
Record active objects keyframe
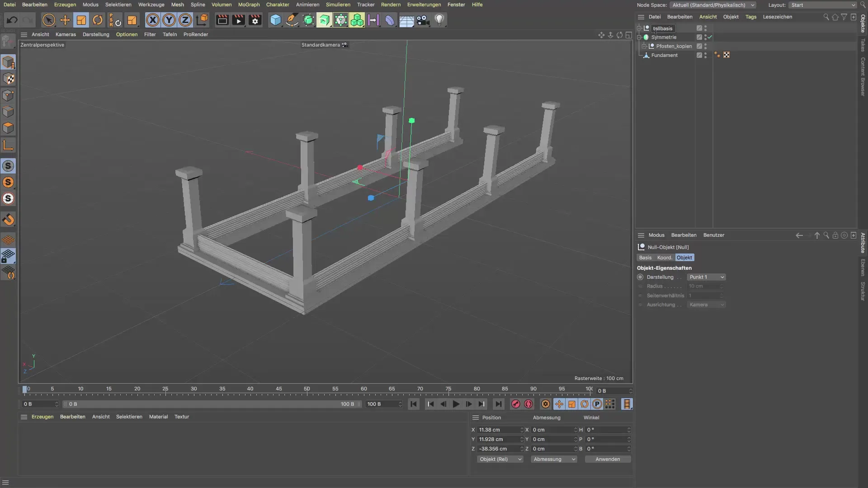(515, 404)
